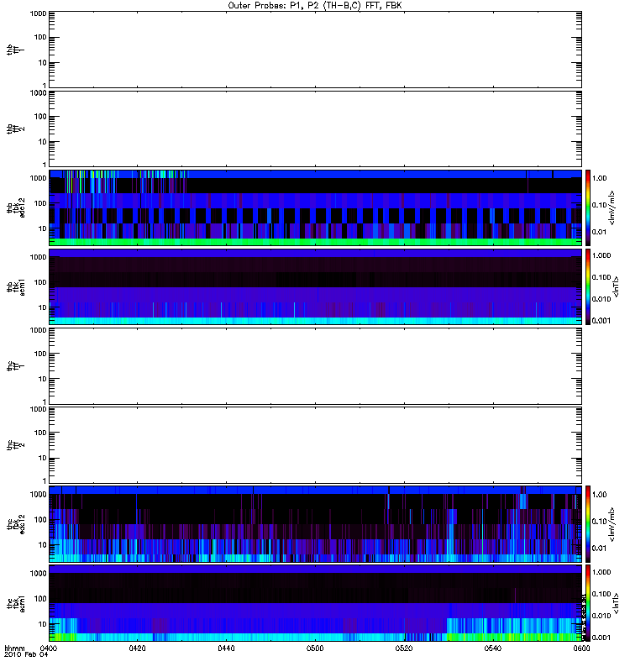The image size is (630, 672).
Task: Click the thb edc12 color bar
Action: click(x=588, y=207)
